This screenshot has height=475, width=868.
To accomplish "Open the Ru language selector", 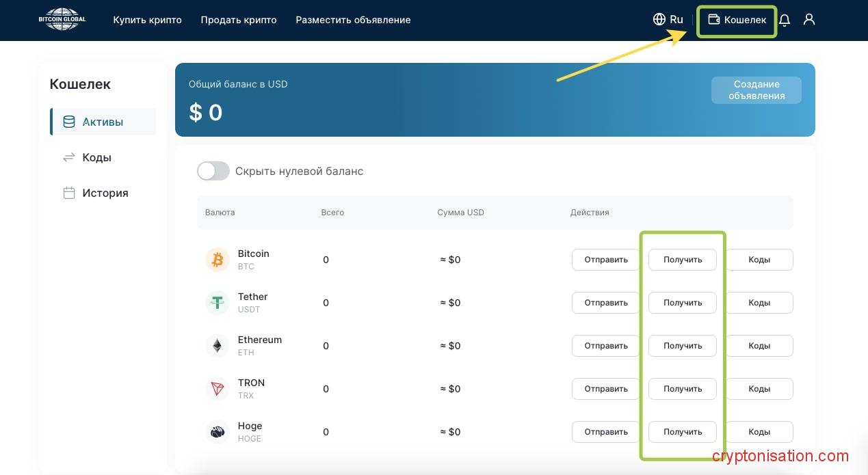I will [668, 19].
